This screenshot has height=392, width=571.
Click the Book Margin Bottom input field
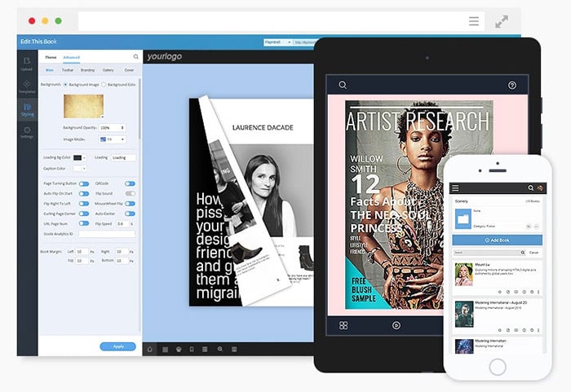click(122, 261)
